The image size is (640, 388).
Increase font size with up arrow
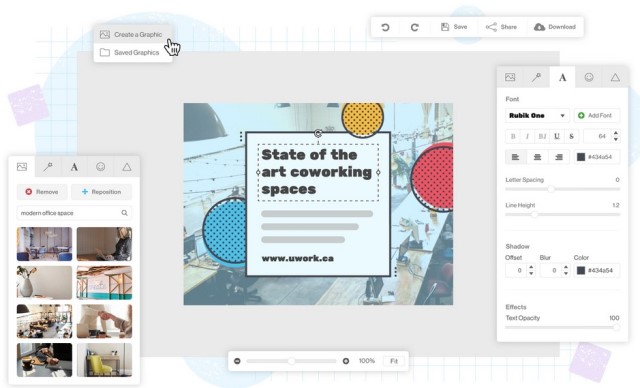click(x=616, y=133)
